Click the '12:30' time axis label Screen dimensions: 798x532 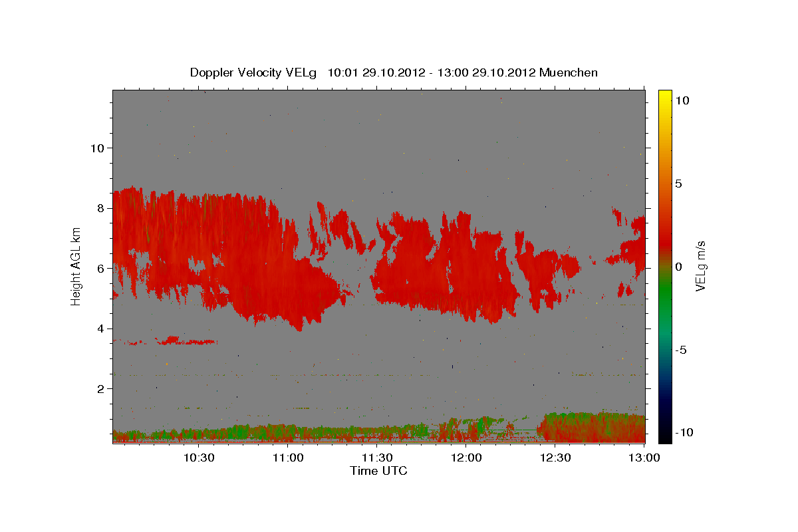[556, 458]
